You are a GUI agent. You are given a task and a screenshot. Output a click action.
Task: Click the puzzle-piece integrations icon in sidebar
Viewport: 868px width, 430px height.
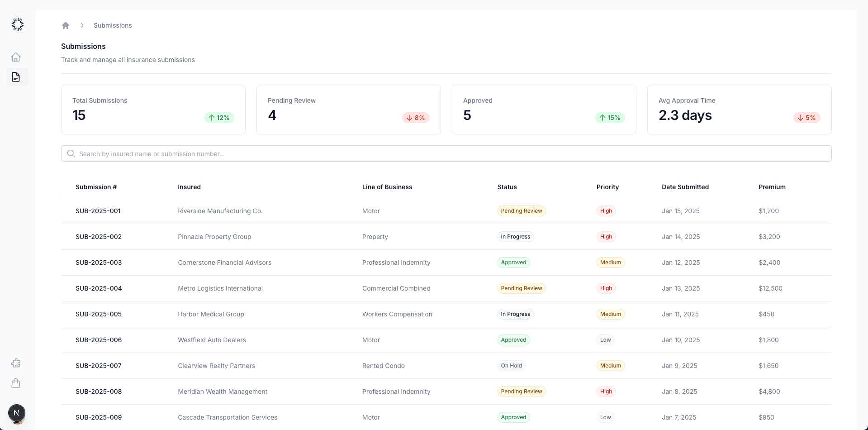pyautogui.click(x=16, y=363)
